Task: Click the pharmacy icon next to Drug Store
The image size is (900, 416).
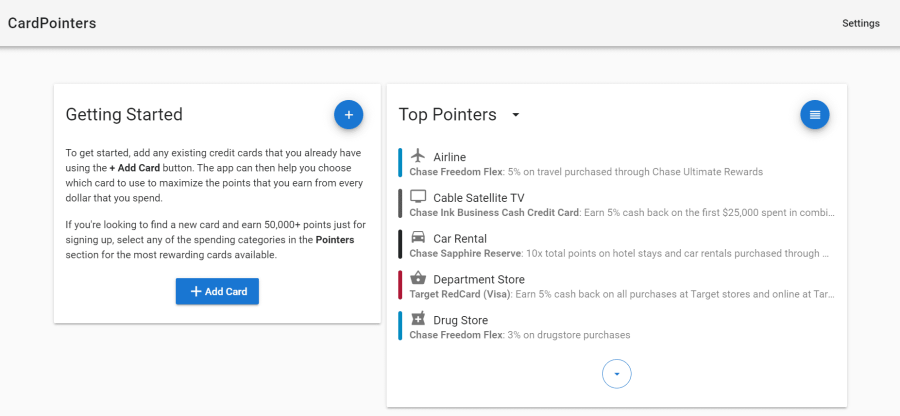Action: (x=418, y=319)
